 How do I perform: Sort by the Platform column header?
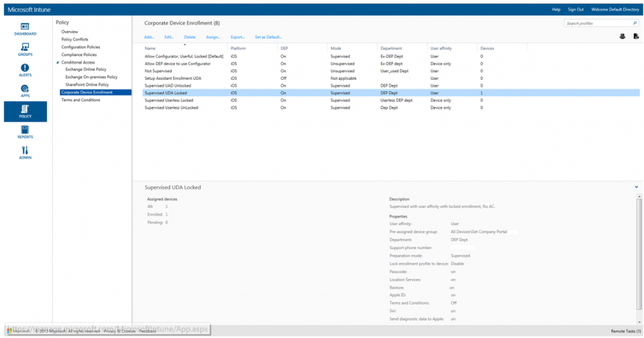(239, 48)
